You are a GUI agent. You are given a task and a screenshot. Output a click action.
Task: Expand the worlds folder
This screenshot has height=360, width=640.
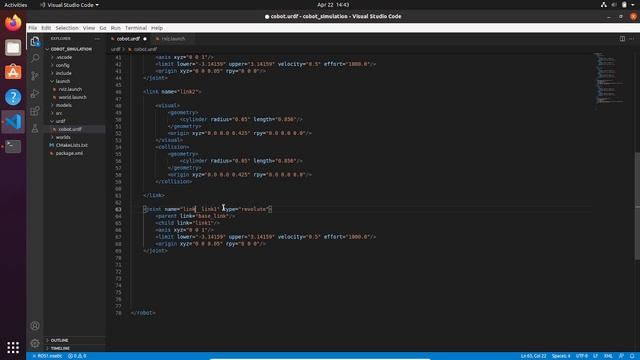coord(63,137)
